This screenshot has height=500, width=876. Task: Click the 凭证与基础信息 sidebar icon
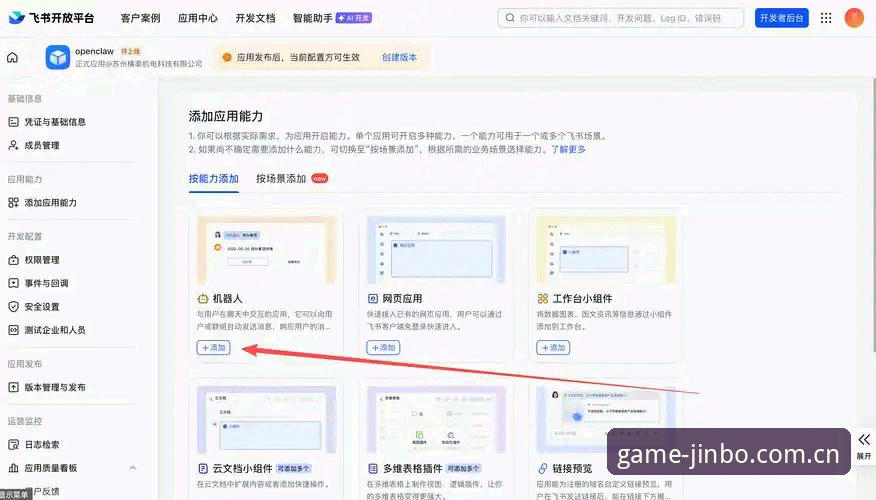point(13,122)
